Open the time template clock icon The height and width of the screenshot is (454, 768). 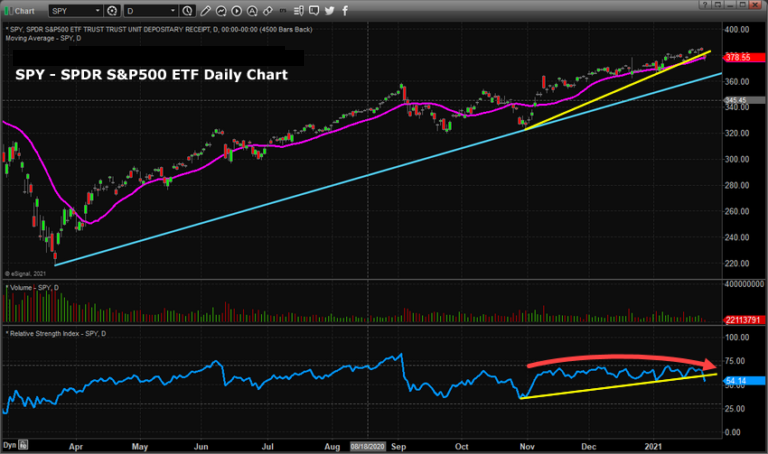[187, 11]
